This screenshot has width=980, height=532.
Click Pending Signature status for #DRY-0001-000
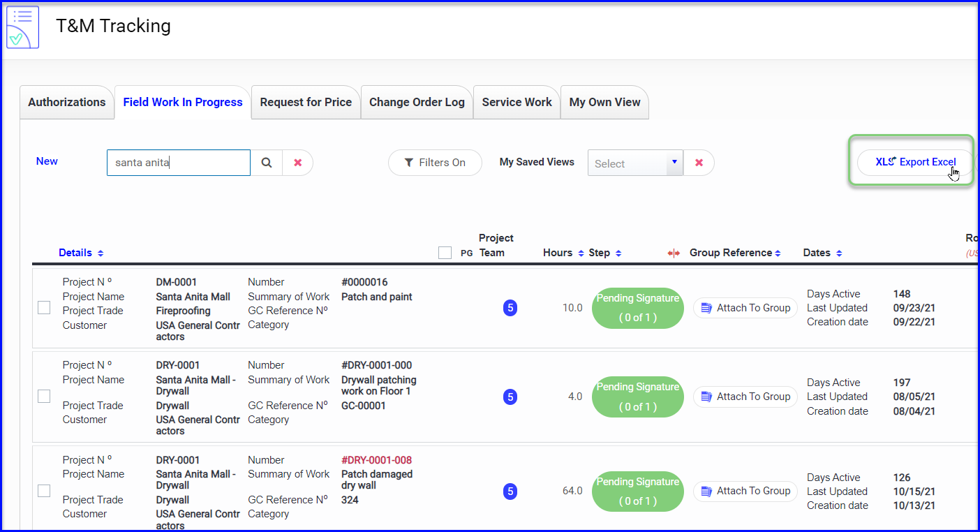point(638,397)
